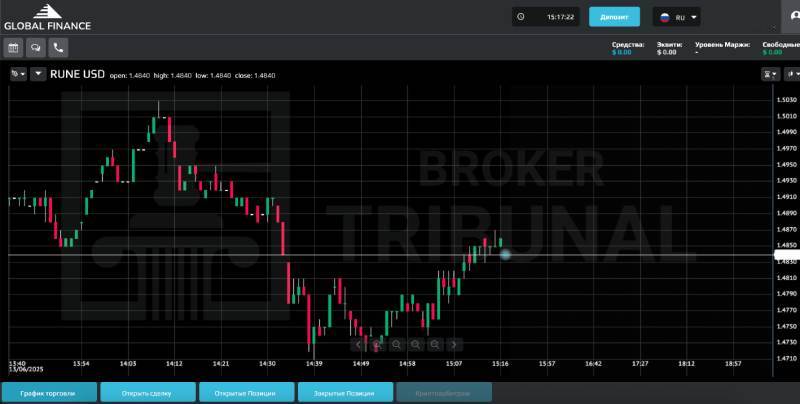Viewport: 800px width, 404px height.
Task: Open the drawing tools dropdown
Action: pyautogui.click(x=18, y=74)
